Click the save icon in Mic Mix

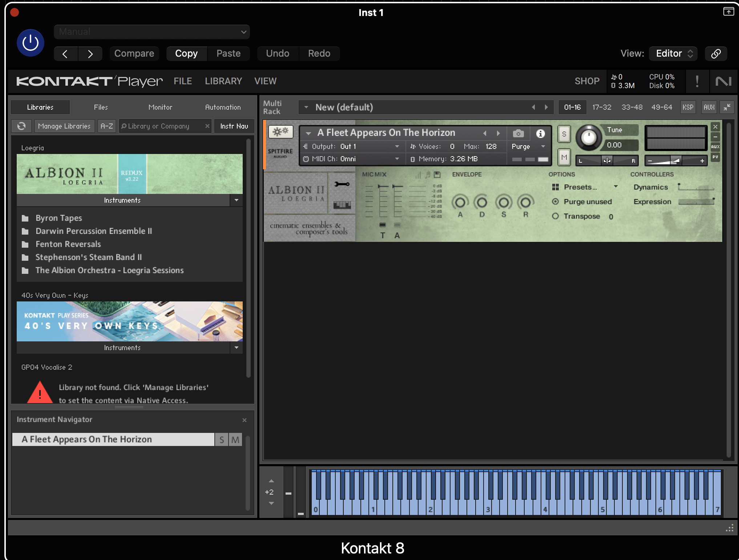tap(437, 175)
